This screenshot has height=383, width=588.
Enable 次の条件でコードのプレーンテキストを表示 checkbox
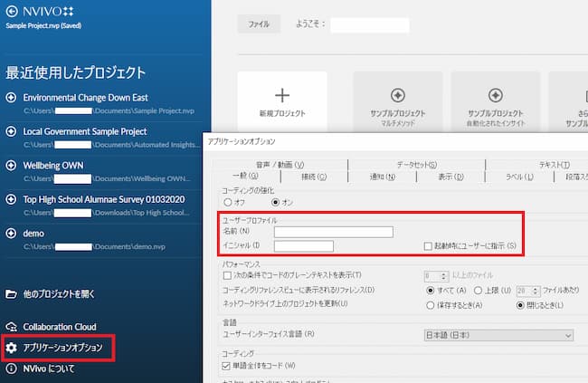click(227, 275)
